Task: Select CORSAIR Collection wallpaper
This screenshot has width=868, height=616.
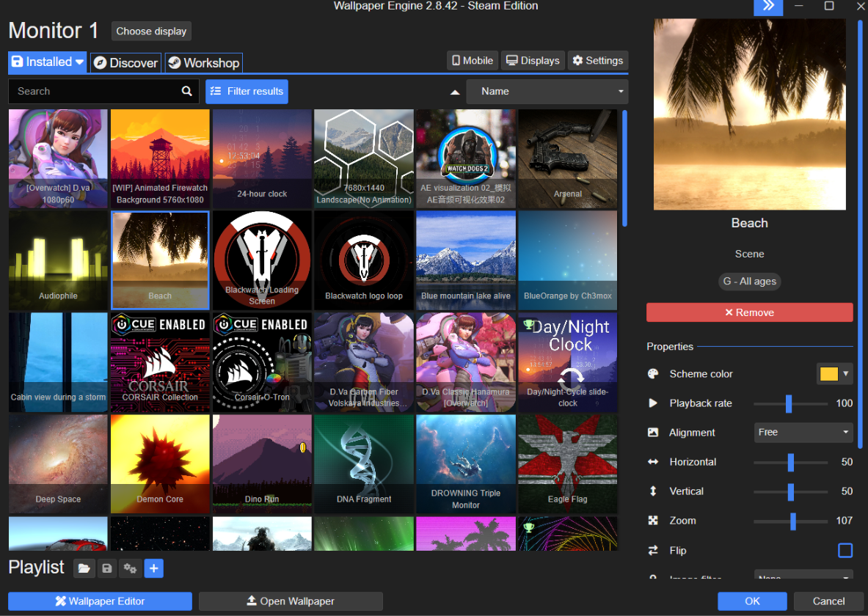Action: point(160,362)
